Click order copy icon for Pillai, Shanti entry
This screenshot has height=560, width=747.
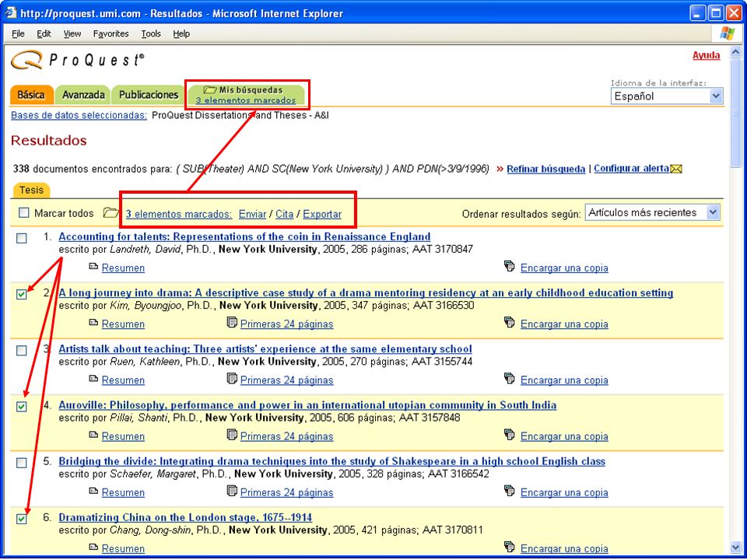click(x=509, y=436)
